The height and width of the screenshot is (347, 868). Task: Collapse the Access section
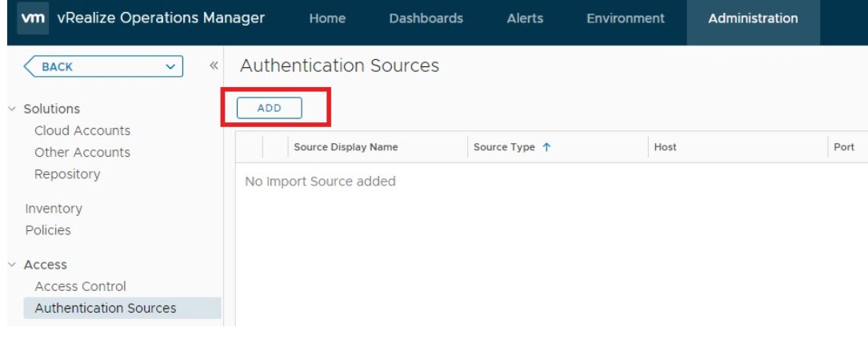[12, 265]
